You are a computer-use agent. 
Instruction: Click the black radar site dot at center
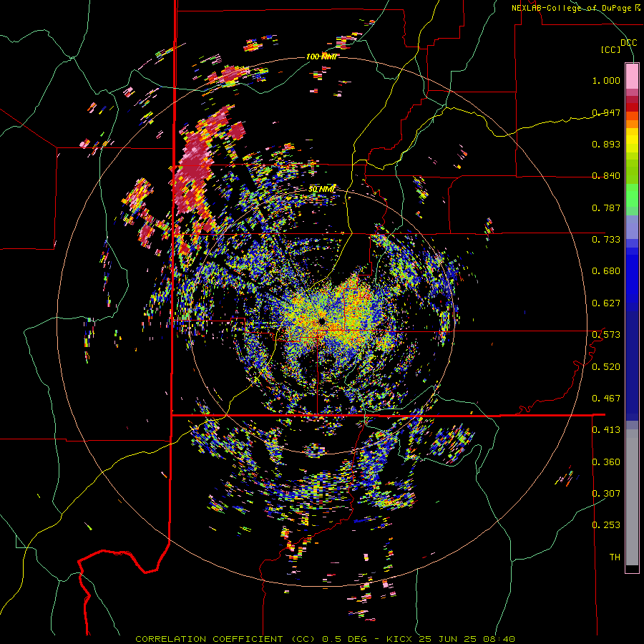tap(321, 321)
